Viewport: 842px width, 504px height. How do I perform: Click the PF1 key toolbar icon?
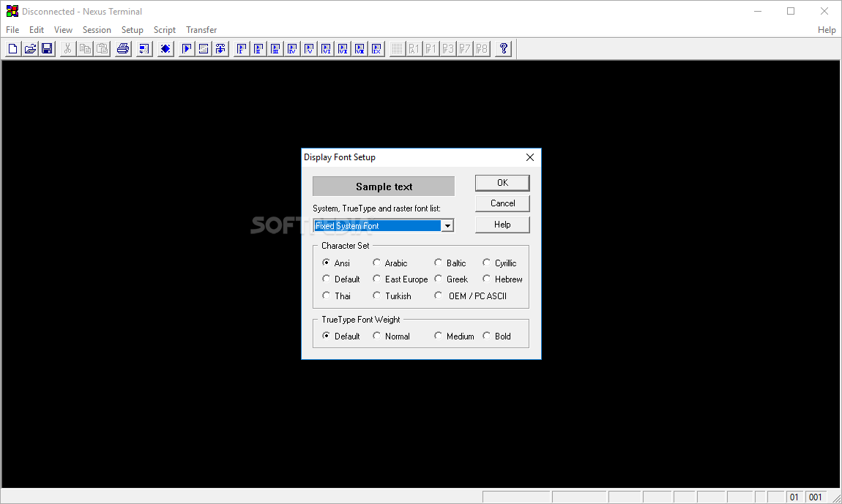(x=431, y=49)
